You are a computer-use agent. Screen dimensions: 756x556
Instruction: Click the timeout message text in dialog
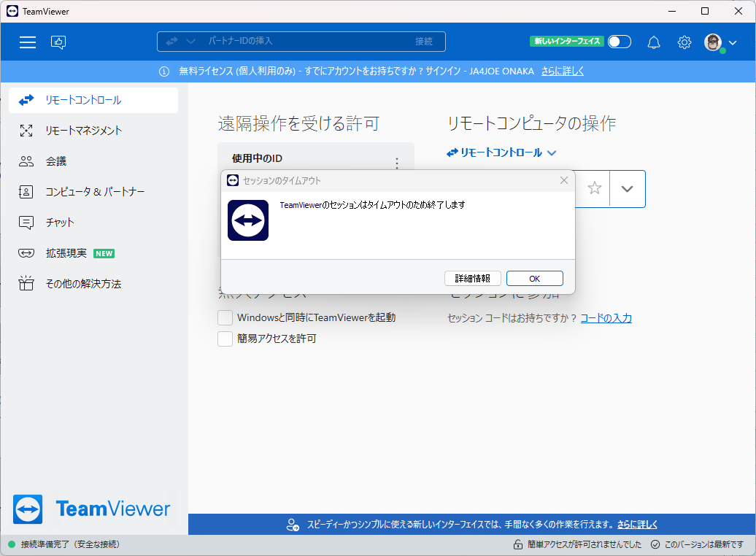coord(372,205)
